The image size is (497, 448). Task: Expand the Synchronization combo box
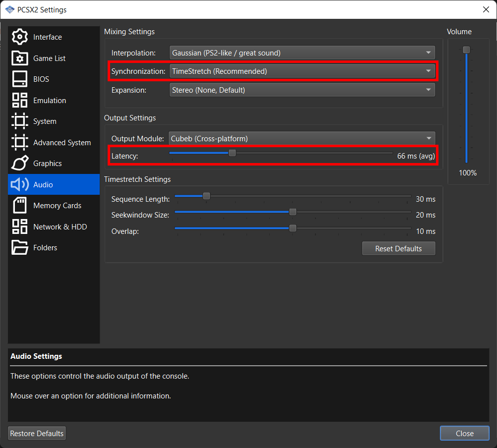point(302,71)
